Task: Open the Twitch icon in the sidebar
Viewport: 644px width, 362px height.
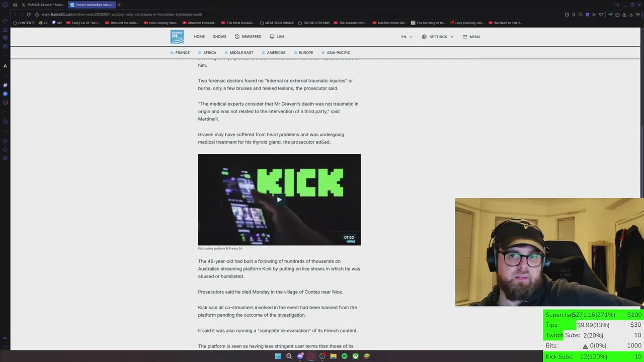Action: [x=5, y=85]
